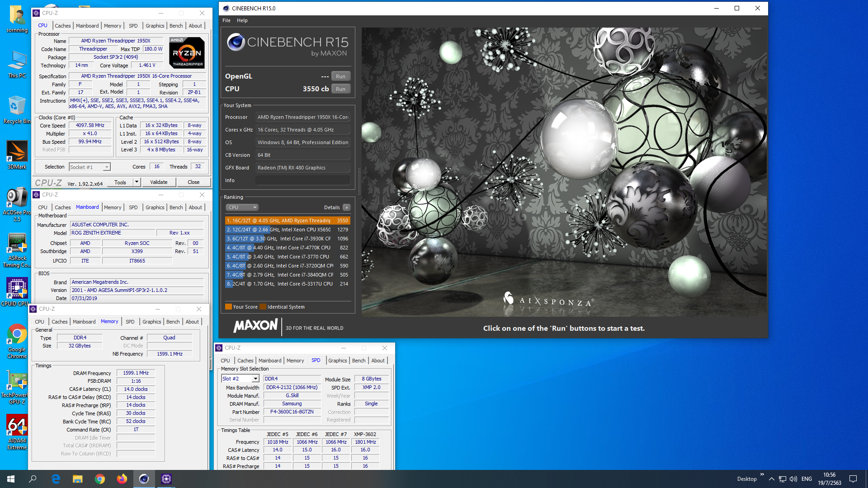Click ROG ZENITH EXTREME model field

112,233
